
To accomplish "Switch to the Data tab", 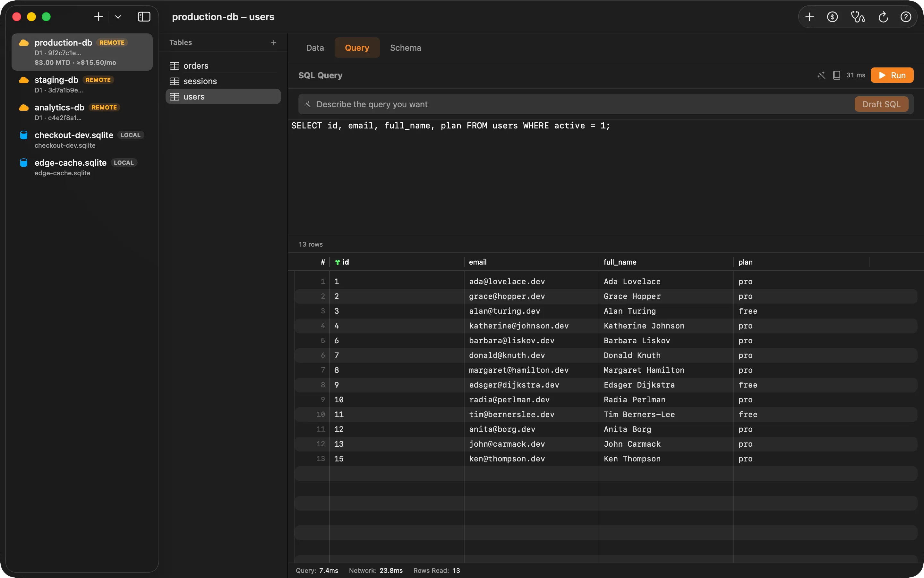I will [x=315, y=48].
